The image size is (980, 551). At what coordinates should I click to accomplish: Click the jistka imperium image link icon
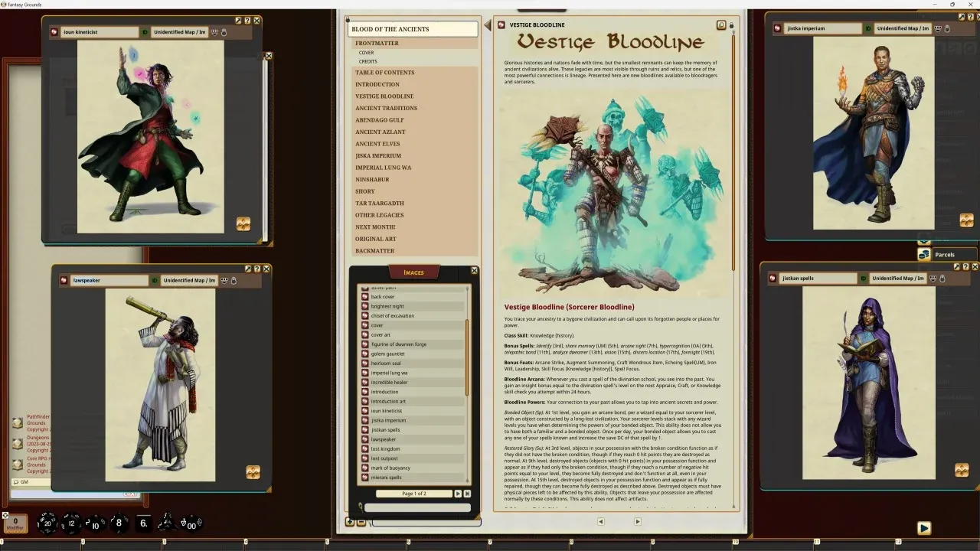click(778, 28)
